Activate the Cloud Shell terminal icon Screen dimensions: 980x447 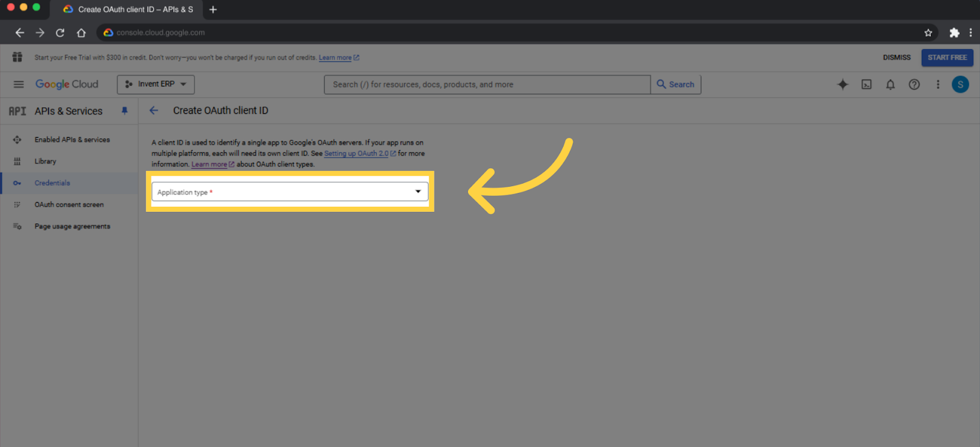(x=867, y=85)
